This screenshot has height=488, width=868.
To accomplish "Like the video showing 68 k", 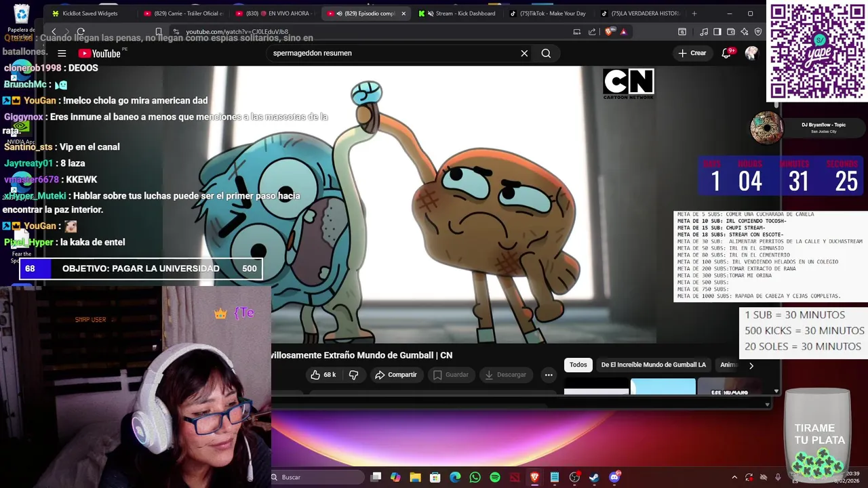I will coord(323,375).
